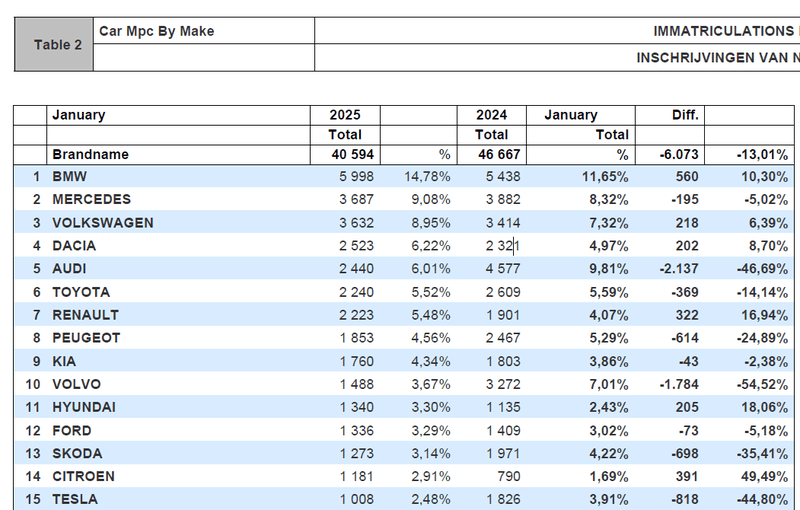Select the INSCHRIJVINGEN VAN header text
Screen dimensions: 800x510
(718, 58)
